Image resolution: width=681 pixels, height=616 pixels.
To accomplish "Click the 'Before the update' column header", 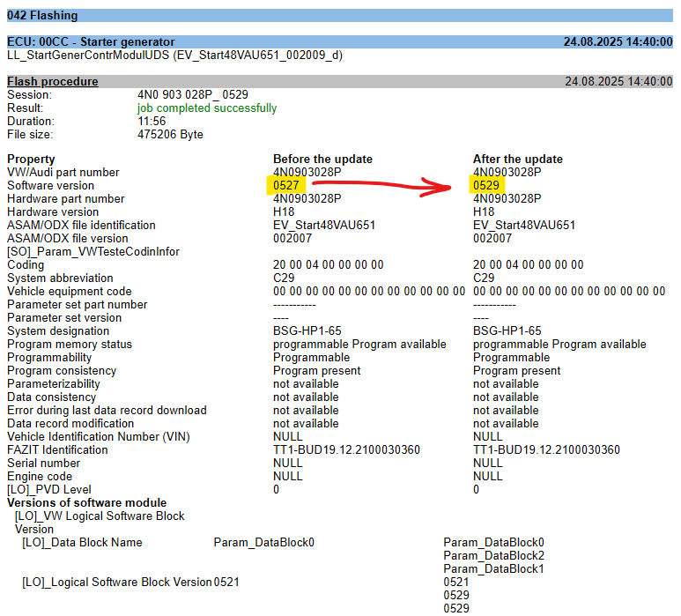I will click(x=322, y=159).
